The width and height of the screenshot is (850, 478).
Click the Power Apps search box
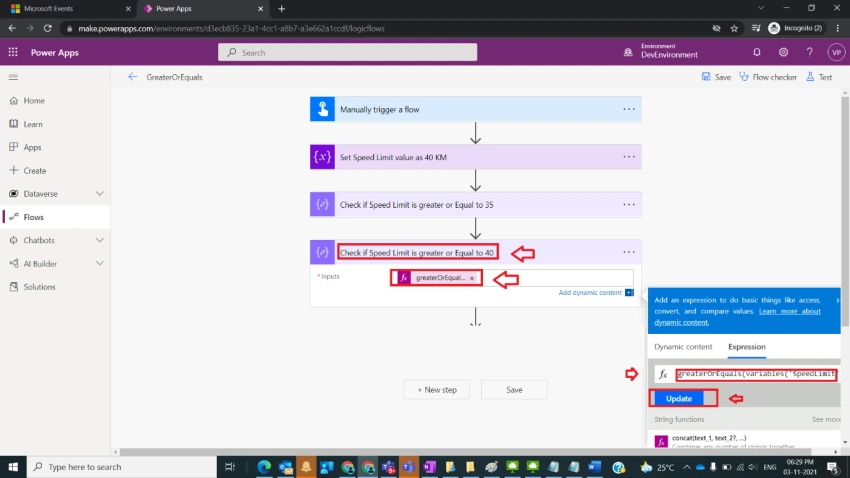pos(347,53)
